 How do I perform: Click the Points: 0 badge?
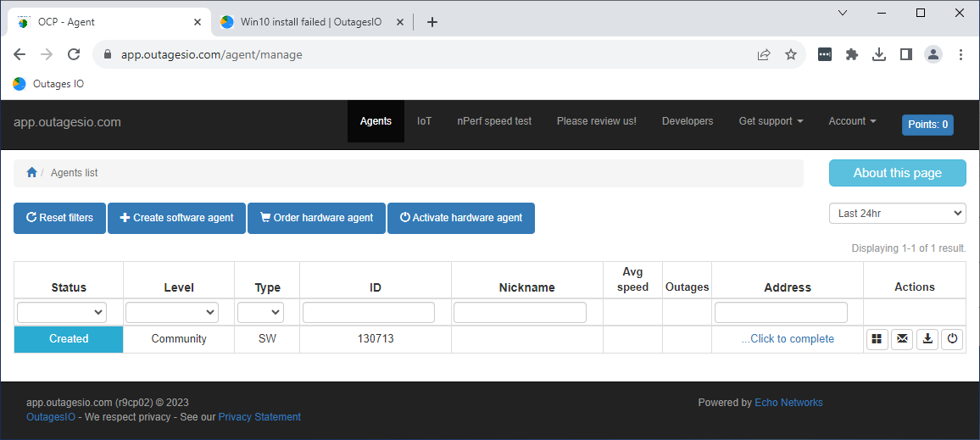927,125
